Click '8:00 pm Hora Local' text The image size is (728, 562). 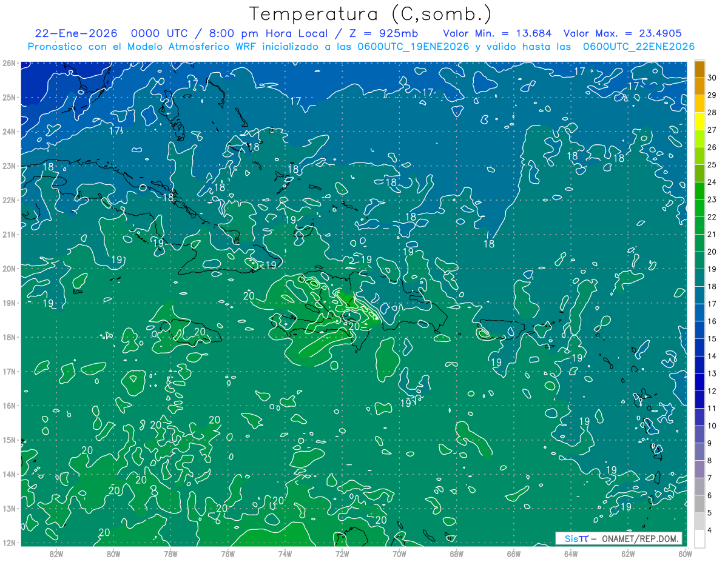point(267,33)
